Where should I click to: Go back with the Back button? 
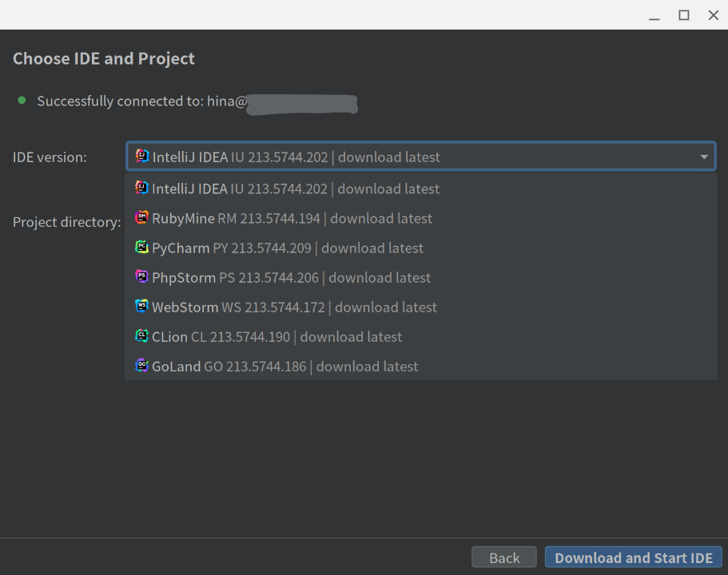[x=504, y=557]
